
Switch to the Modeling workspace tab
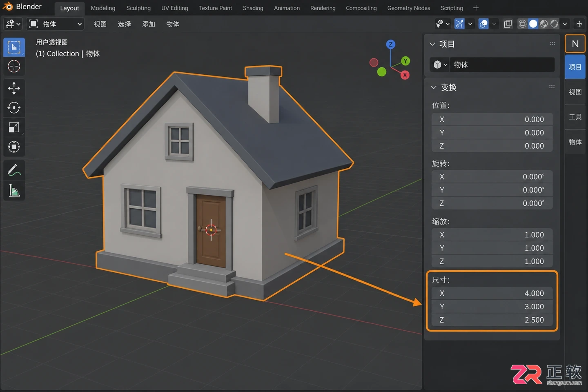click(x=103, y=8)
